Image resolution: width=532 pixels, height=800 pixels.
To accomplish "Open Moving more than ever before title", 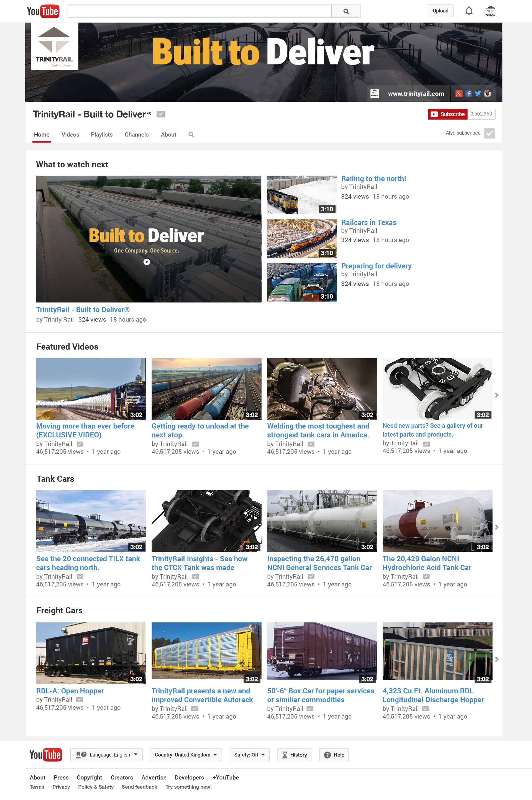I will pos(85,430).
